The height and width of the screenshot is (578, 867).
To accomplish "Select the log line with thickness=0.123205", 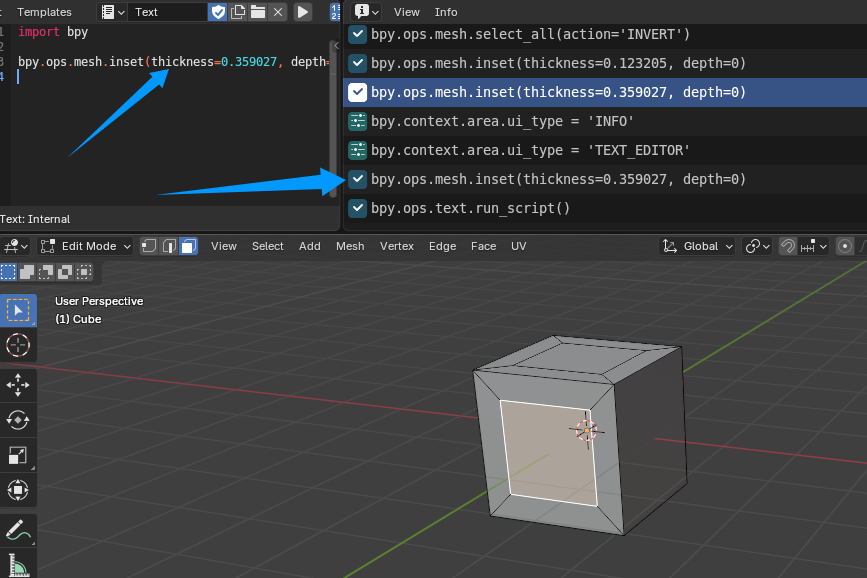I will click(x=605, y=64).
